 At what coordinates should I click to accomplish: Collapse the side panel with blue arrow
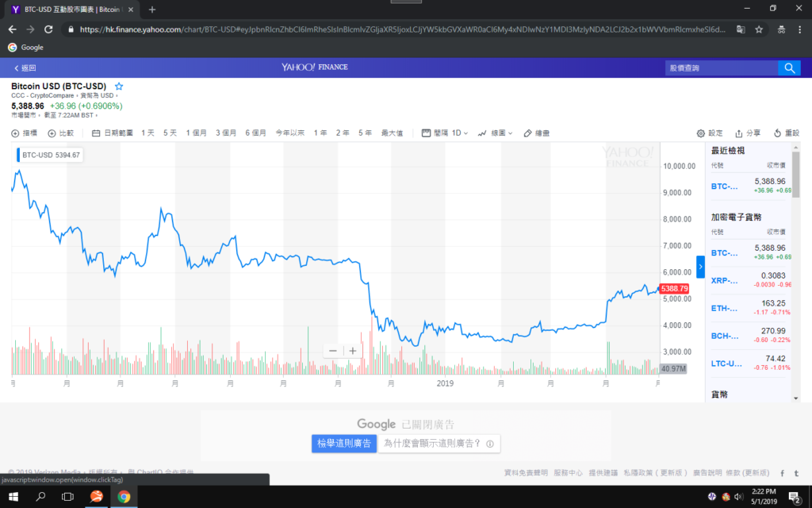tap(700, 267)
